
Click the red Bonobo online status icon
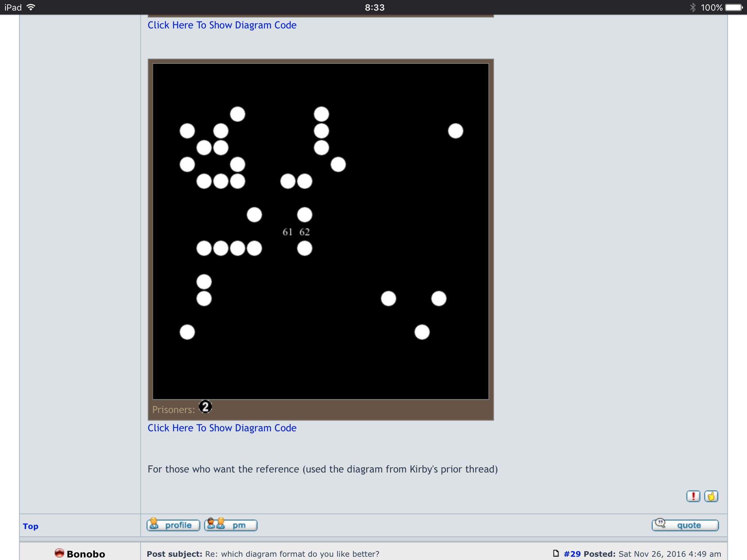pyautogui.click(x=59, y=553)
